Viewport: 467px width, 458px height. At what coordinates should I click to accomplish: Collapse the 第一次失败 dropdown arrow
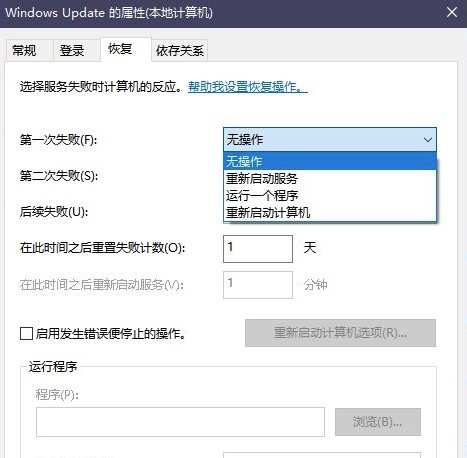coord(428,140)
